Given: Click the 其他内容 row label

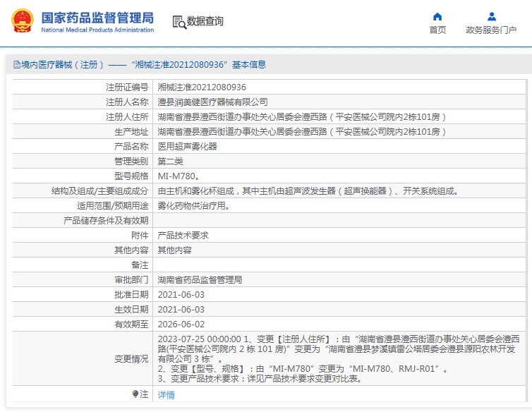Looking at the screenshot, I should (131, 250).
